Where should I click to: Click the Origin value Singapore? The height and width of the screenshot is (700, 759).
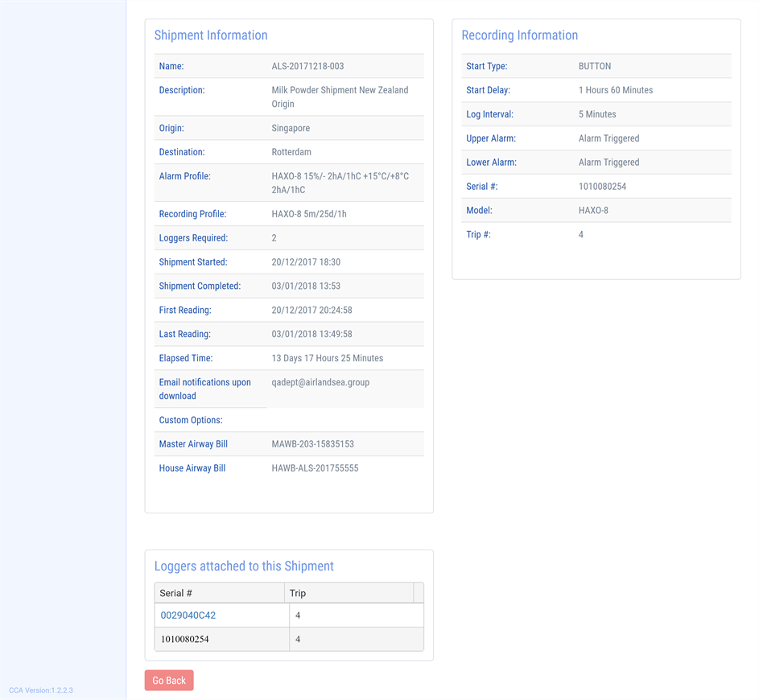(291, 128)
